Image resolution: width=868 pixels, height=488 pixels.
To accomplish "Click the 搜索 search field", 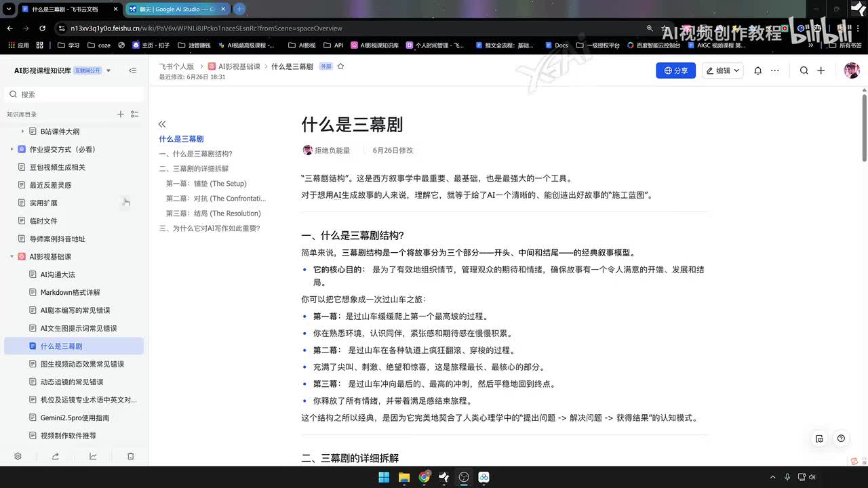I will [75, 94].
